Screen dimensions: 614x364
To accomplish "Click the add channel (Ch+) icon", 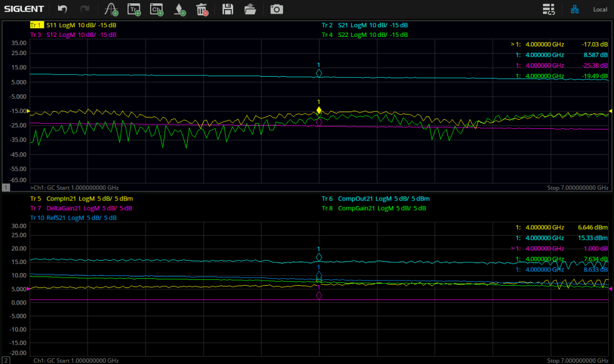I will [156, 9].
